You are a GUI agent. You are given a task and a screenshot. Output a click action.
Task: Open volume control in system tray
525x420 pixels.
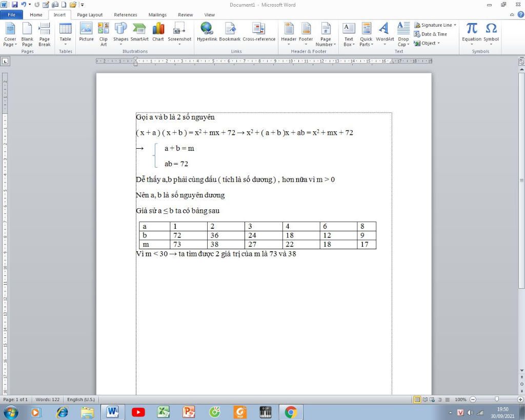coord(470,413)
